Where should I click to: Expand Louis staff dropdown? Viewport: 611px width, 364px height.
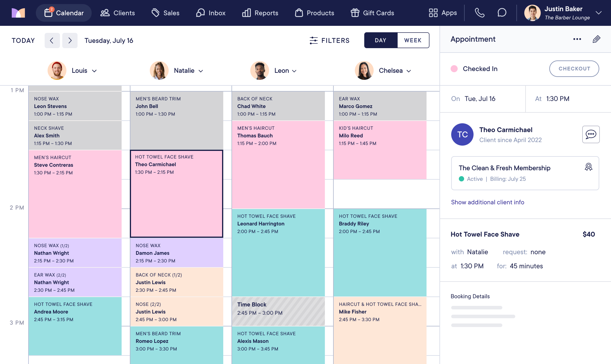pos(94,71)
